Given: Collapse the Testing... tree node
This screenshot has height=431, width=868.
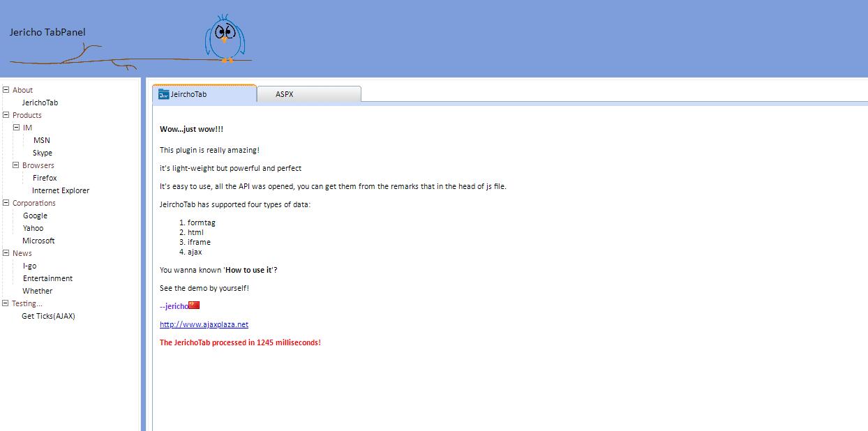Looking at the screenshot, I should [x=6, y=303].
